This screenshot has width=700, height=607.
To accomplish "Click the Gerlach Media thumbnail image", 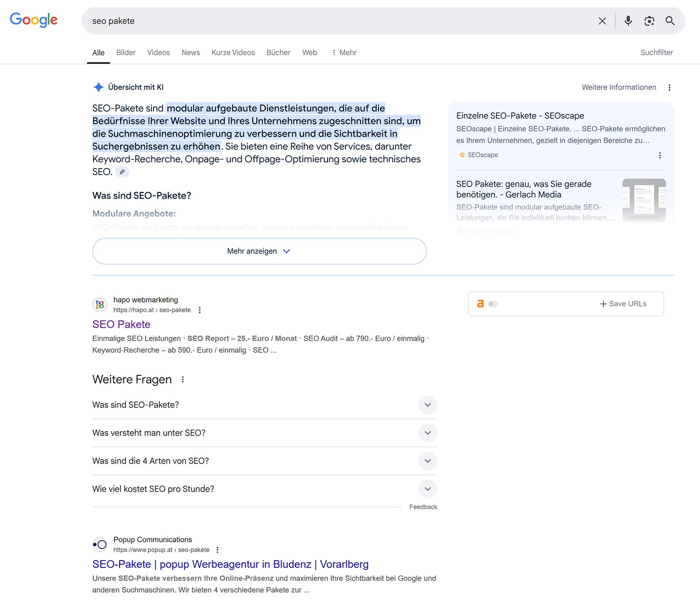I will (x=644, y=200).
